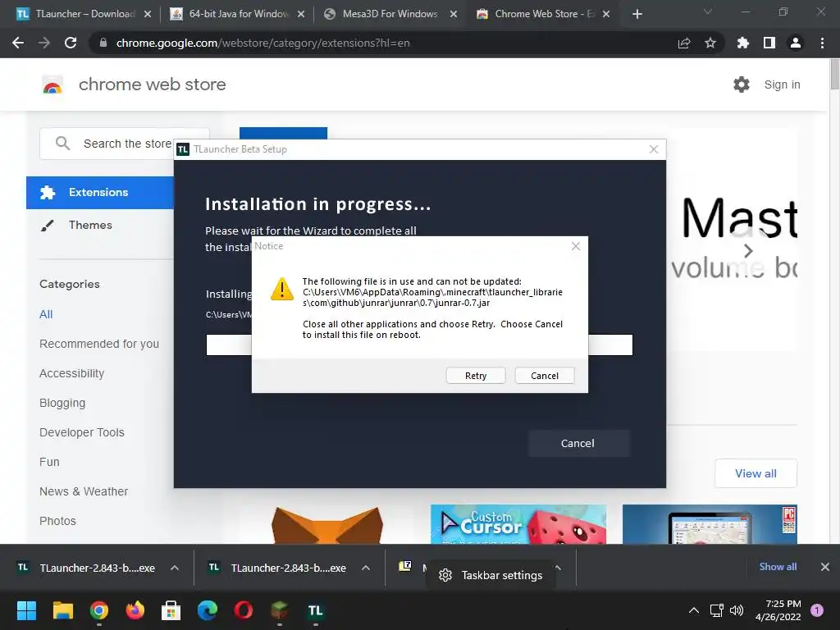Open the Custom Cursor extension thumbnail
840x630 pixels.
[518, 524]
